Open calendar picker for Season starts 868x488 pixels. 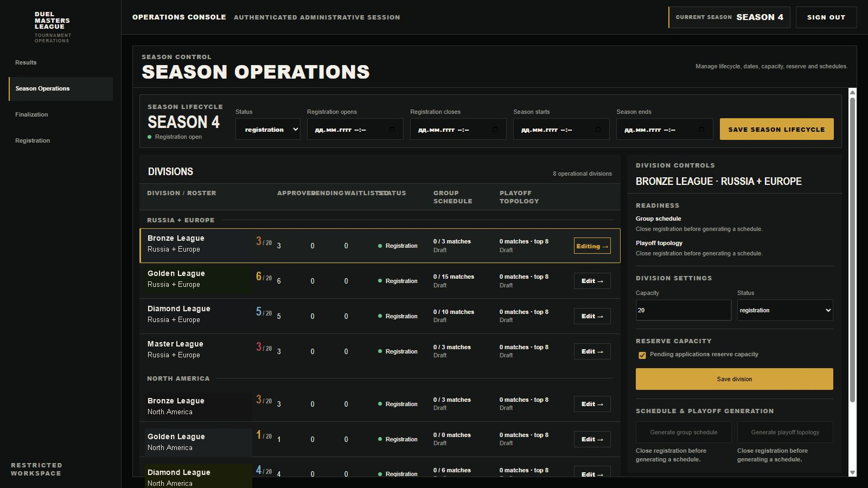[598, 130]
